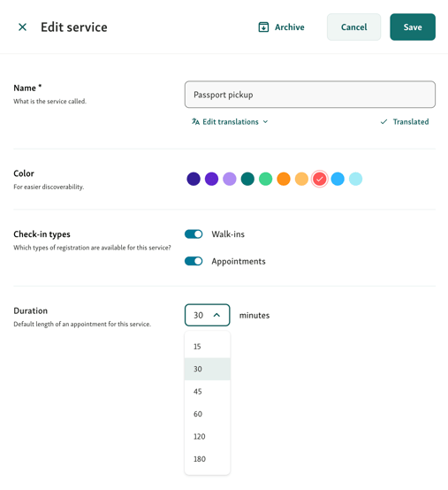This screenshot has width=448, height=490.
Task: Choose the 45 minute duration option
Action: [x=208, y=391]
